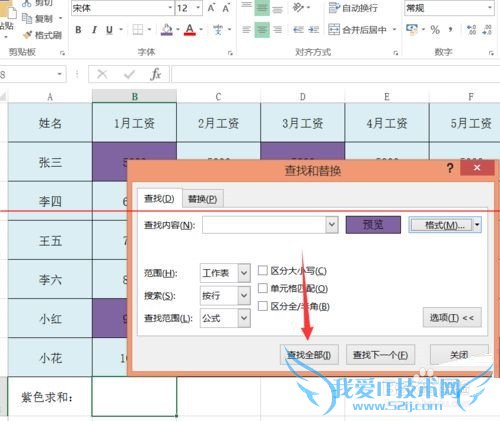The image size is (500, 421).
Task: Center text horizontally
Action: point(262,30)
